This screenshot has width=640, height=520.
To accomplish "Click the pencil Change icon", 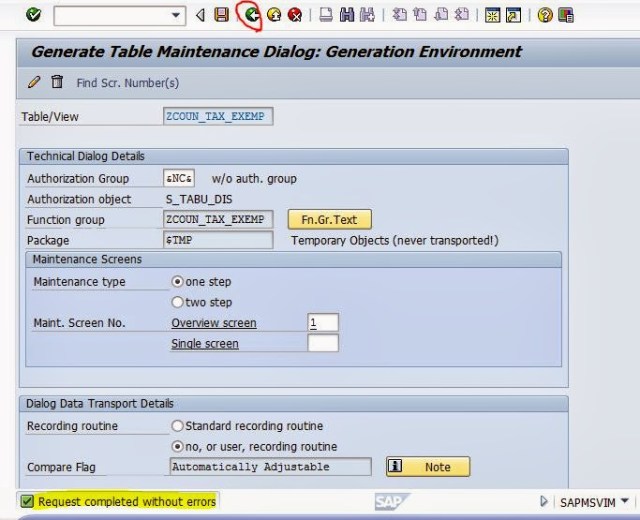I will (34, 82).
